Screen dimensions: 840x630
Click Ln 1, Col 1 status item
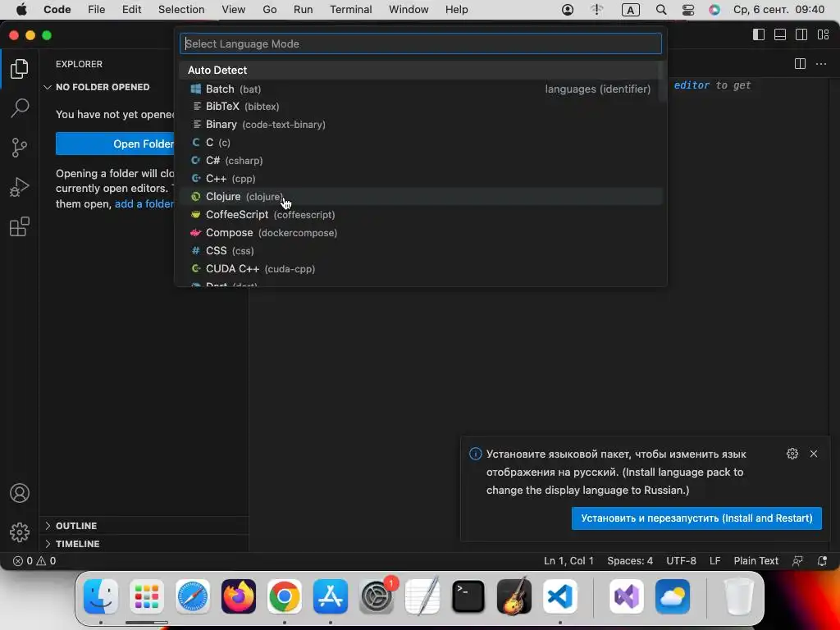(x=568, y=561)
